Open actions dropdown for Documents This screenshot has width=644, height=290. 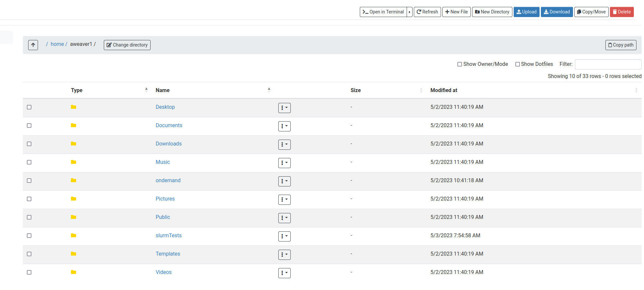coord(285,126)
